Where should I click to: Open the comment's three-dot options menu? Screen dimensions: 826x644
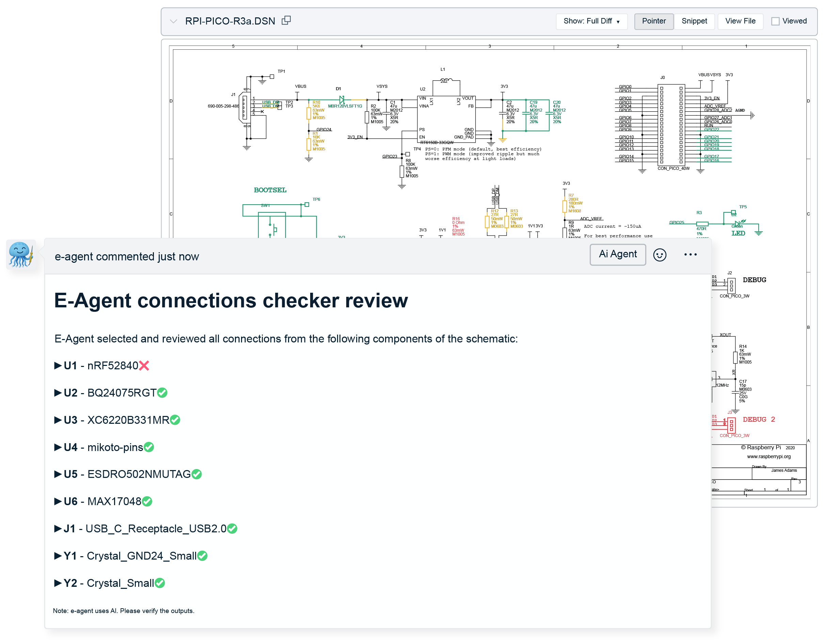pos(690,255)
